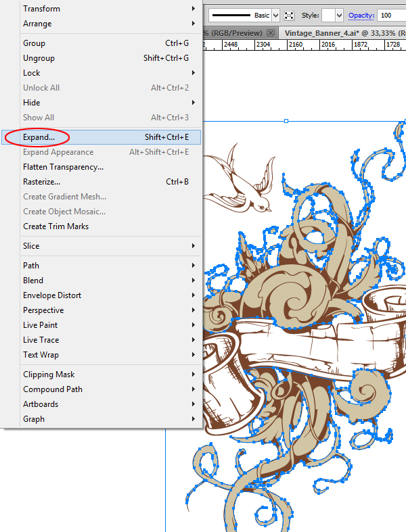The height and width of the screenshot is (532, 406).
Task: Open the Graph submenu
Action: pyautogui.click(x=101, y=419)
